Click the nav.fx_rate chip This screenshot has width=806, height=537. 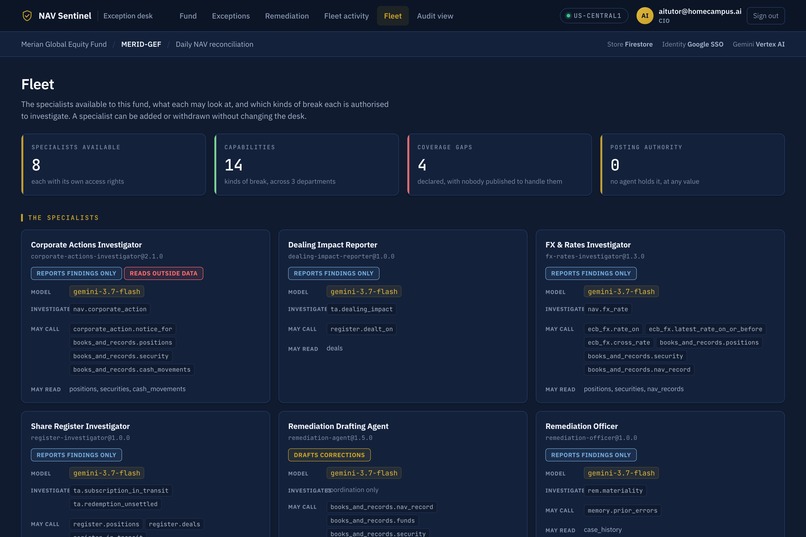(608, 309)
